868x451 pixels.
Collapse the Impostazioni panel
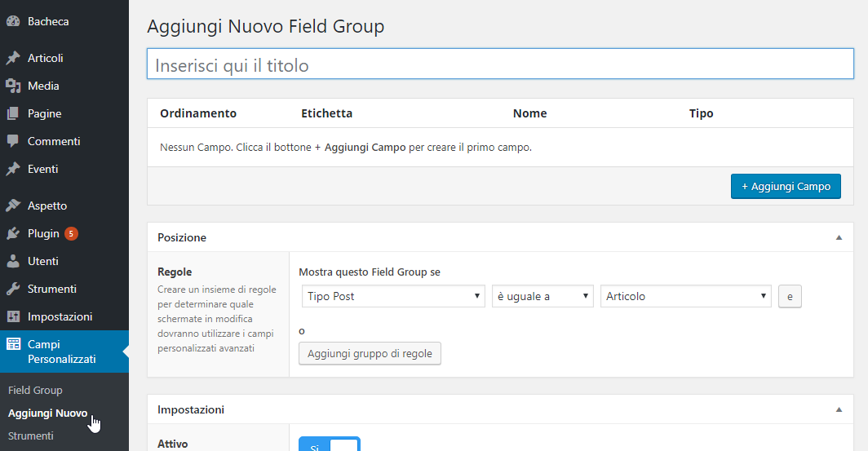pos(839,409)
